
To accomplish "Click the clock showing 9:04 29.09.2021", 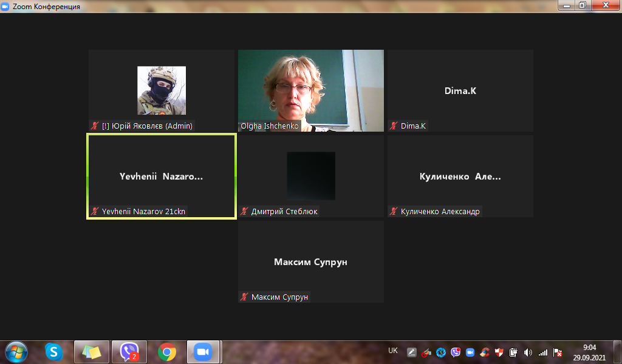I will pyautogui.click(x=589, y=352).
